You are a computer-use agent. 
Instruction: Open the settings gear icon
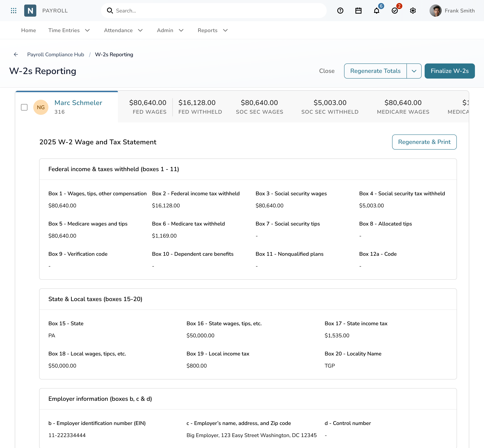pos(413,11)
